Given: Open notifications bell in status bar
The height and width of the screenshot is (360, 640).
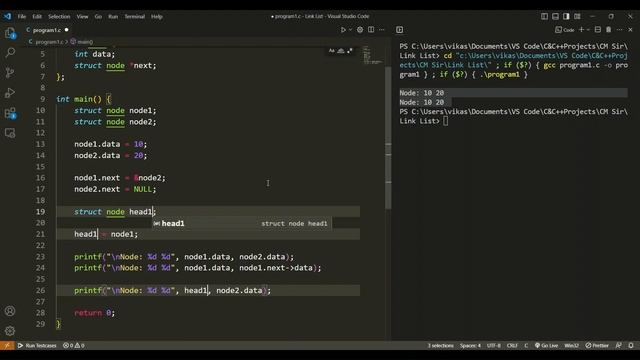Looking at the screenshot, I should click(631, 345).
